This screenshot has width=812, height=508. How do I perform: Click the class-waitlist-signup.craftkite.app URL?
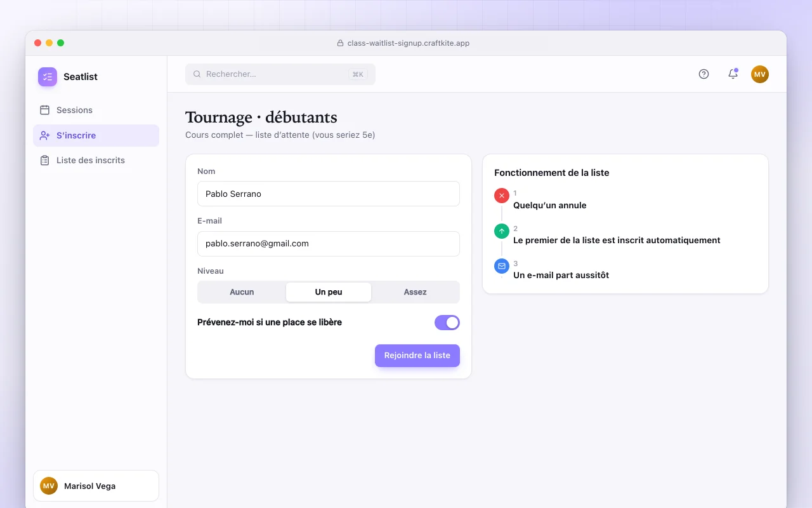(409, 43)
